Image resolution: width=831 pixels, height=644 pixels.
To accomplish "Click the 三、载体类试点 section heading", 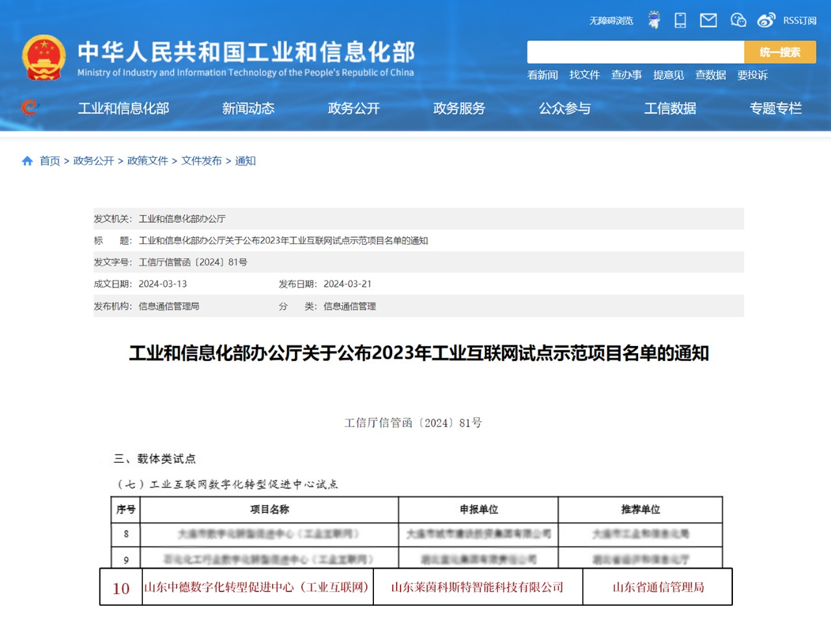I will [x=155, y=459].
